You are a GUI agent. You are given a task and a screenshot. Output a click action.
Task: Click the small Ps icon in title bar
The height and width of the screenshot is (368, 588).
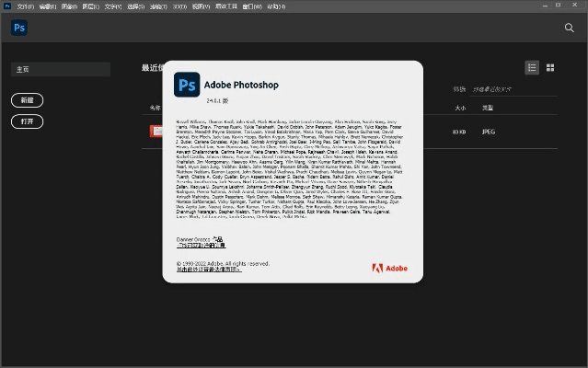(7, 6)
